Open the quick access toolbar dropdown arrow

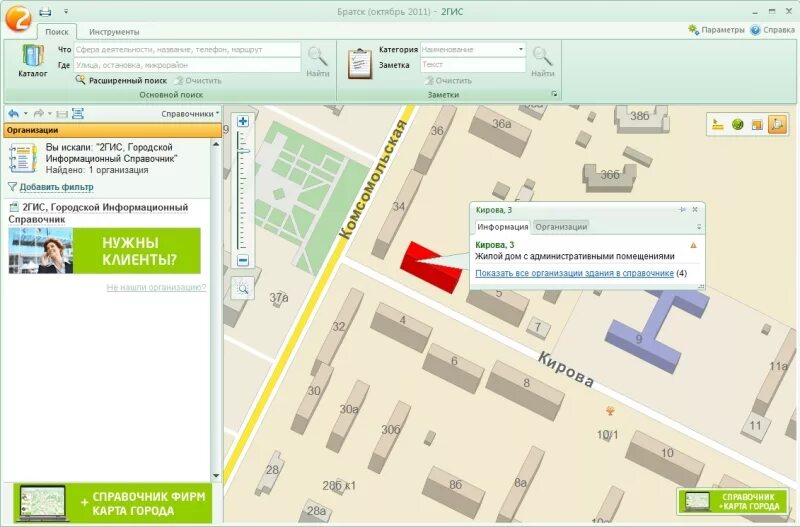pyautogui.click(x=66, y=11)
